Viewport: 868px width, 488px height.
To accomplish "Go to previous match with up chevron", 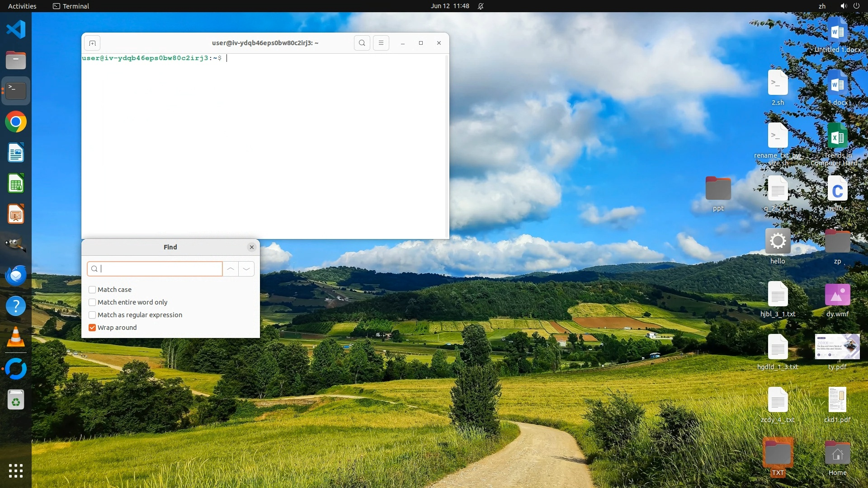I will (231, 269).
